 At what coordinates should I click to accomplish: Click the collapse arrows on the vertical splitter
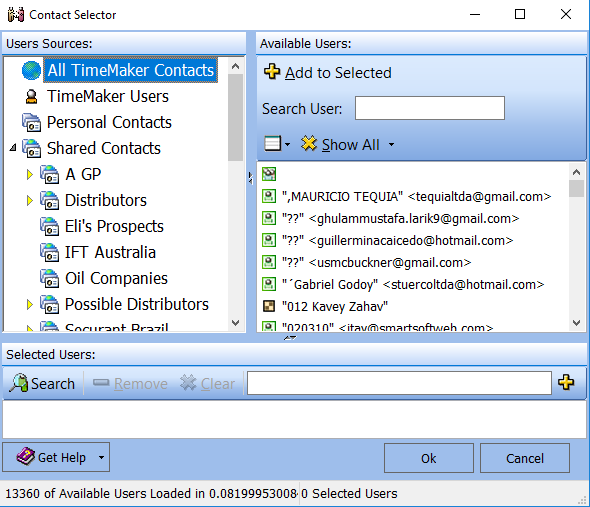tap(251, 178)
